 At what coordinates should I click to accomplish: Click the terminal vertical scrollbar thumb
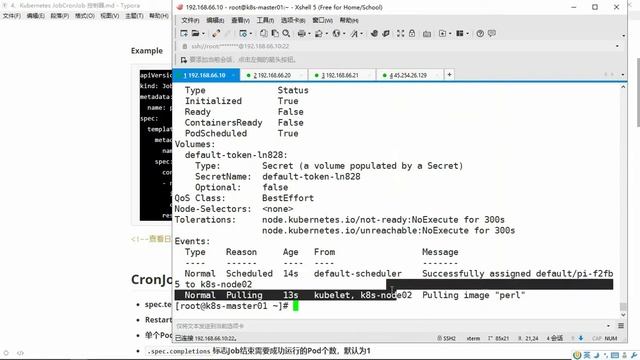click(623, 307)
